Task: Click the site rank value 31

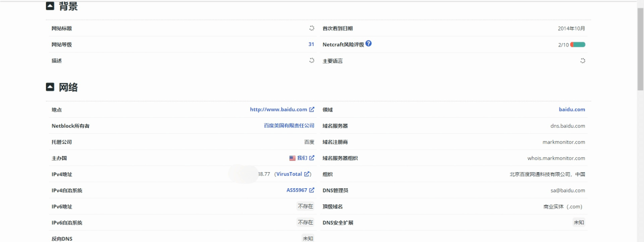Action: coord(311,44)
